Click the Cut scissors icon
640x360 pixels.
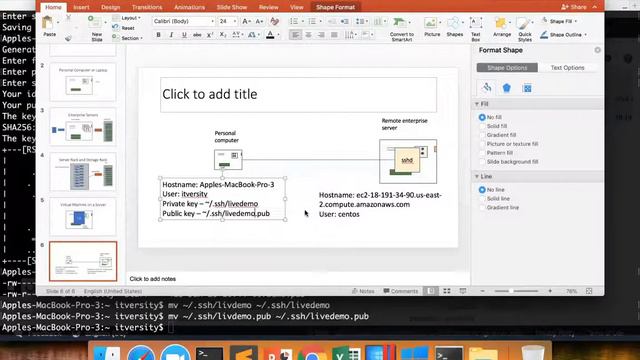(x=68, y=18)
